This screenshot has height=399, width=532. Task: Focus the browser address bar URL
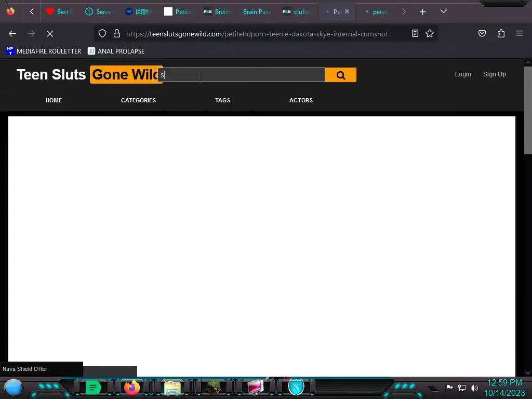pyautogui.click(x=257, y=34)
